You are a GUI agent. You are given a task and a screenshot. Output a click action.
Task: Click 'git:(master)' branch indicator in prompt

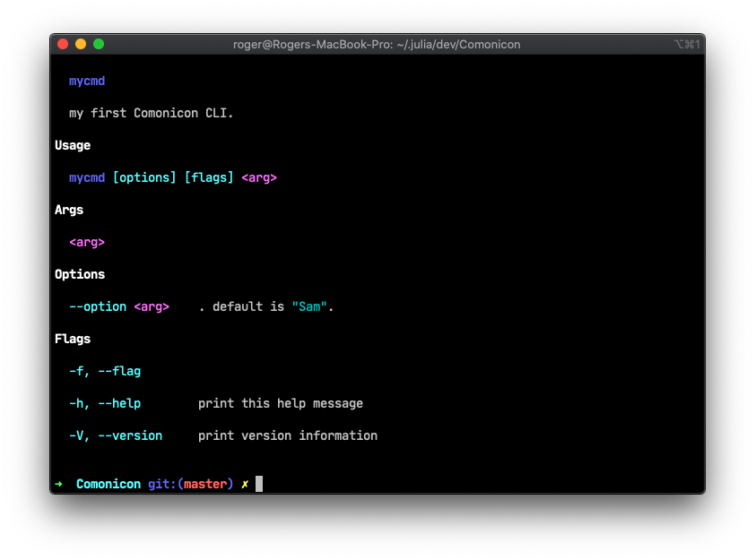coord(191,484)
